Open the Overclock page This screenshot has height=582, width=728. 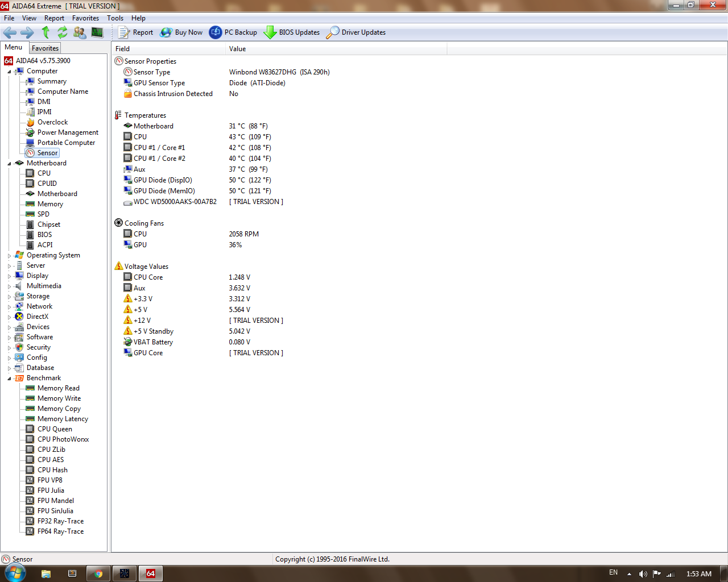[52, 122]
